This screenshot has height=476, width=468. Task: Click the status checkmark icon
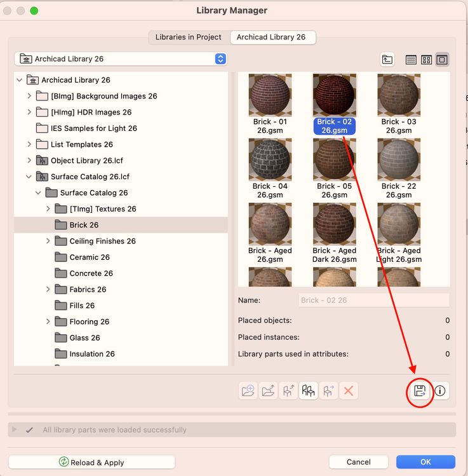tap(29, 430)
